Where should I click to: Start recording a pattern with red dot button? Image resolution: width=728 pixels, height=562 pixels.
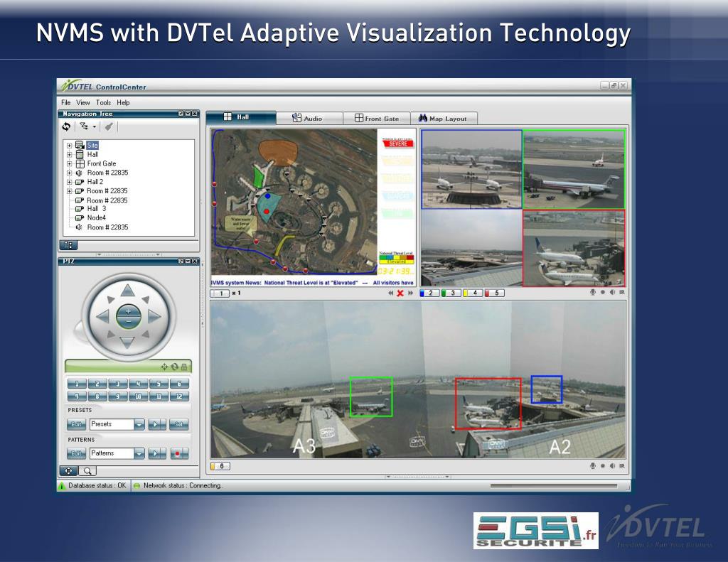click(x=178, y=453)
